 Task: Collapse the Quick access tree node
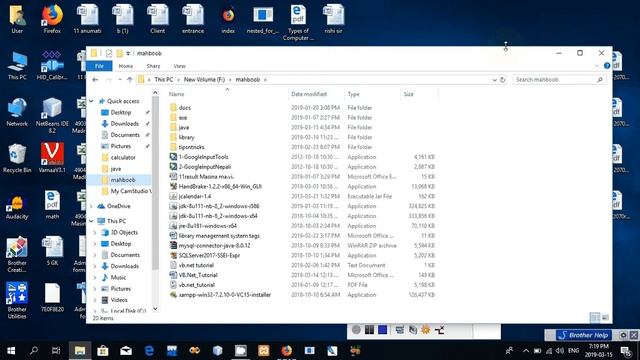(91, 101)
